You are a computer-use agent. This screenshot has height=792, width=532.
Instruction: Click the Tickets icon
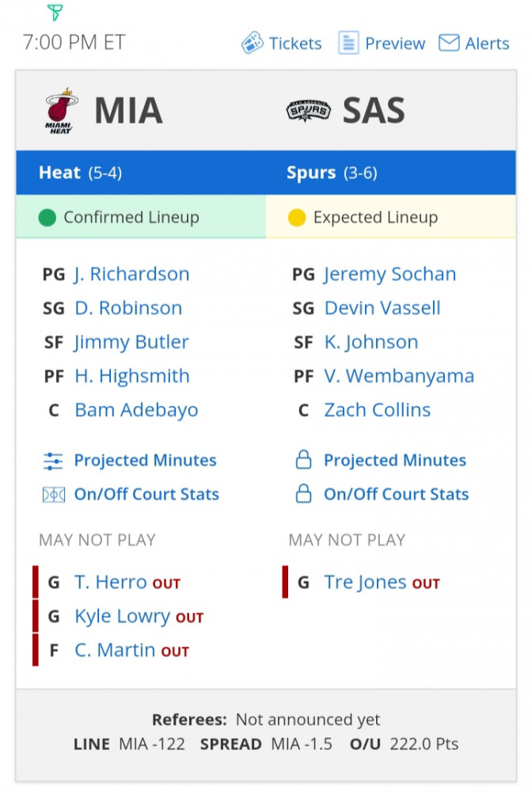[252, 43]
